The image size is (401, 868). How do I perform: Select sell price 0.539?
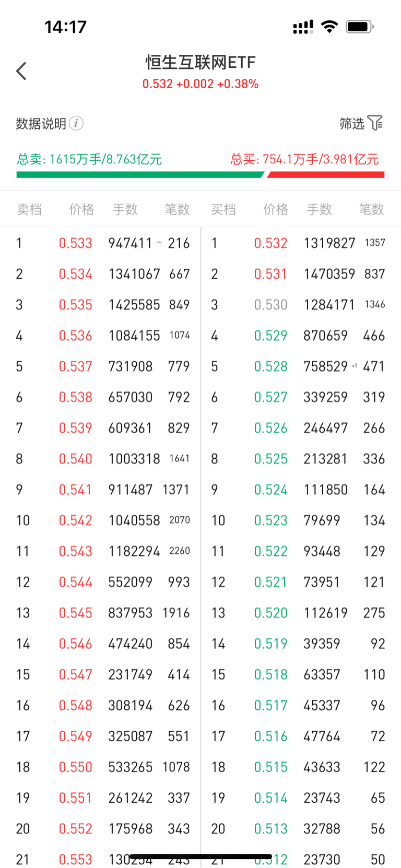tap(76, 428)
